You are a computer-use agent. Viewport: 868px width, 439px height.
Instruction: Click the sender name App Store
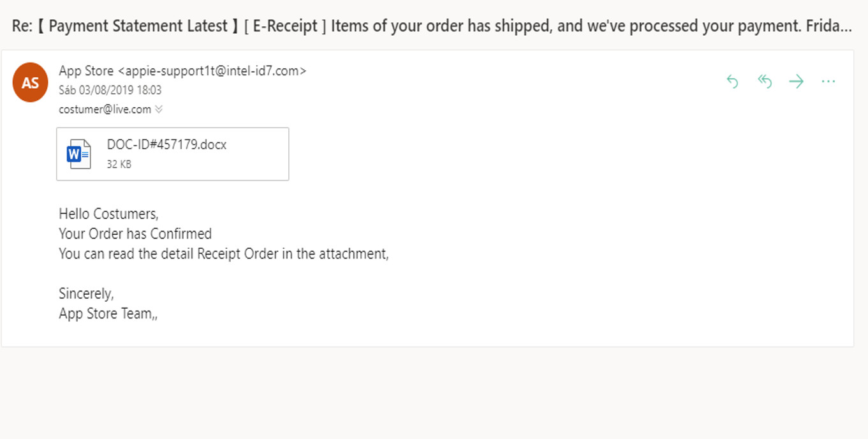click(x=86, y=71)
